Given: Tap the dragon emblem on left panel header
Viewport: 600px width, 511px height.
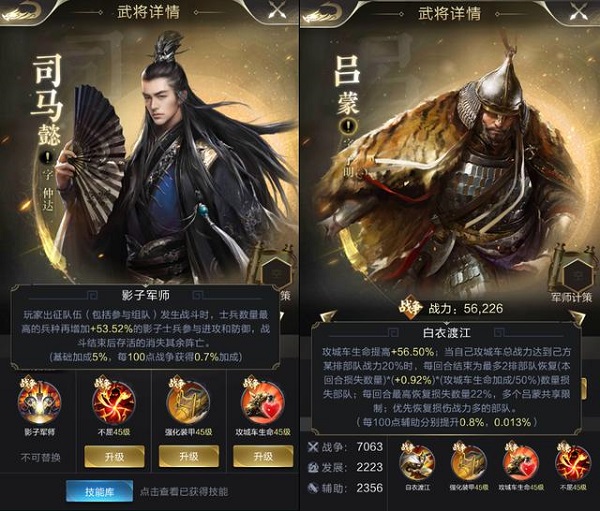Looking at the screenshot, I should point(21,11).
